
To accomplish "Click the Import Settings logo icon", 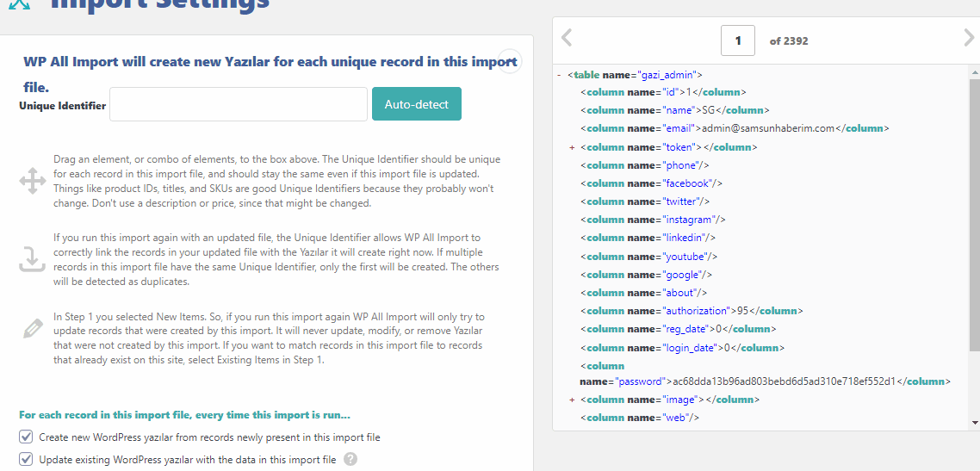I will pyautogui.click(x=19, y=3).
